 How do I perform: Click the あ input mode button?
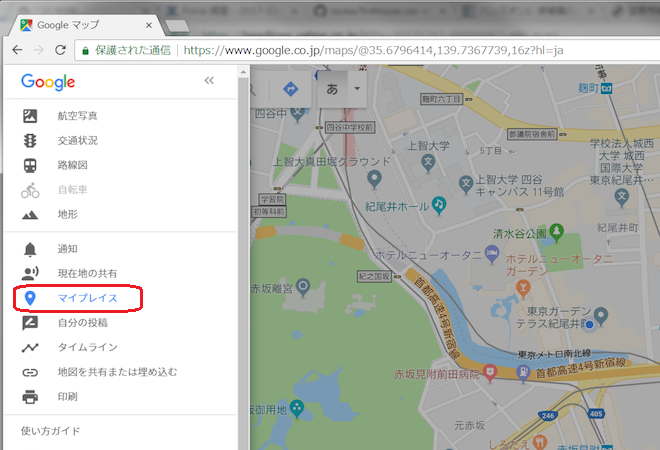point(333,89)
